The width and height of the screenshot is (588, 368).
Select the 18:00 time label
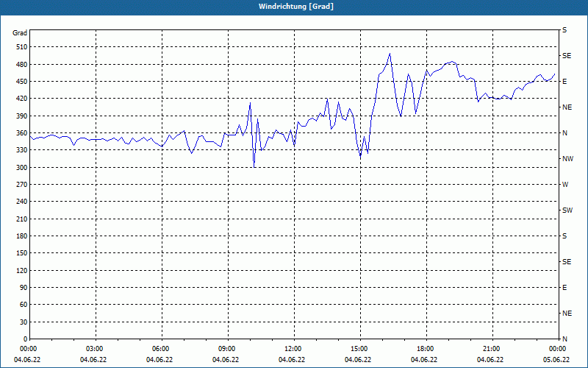pos(426,349)
